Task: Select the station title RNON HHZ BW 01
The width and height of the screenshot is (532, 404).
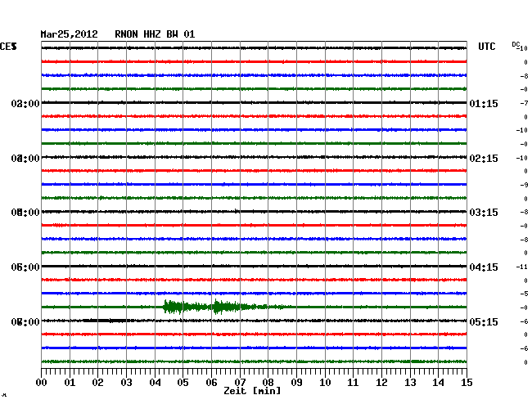Action: tap(155, 34)
